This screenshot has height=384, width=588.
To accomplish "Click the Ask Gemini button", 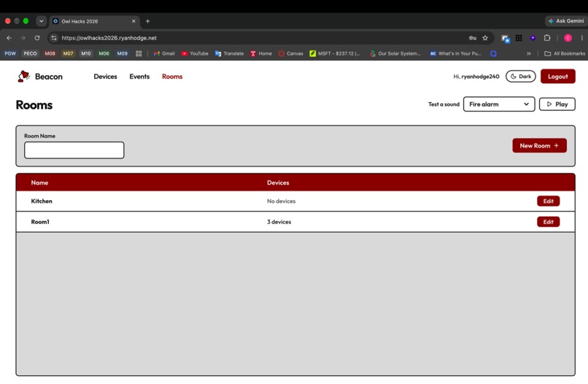I will 566,21.
